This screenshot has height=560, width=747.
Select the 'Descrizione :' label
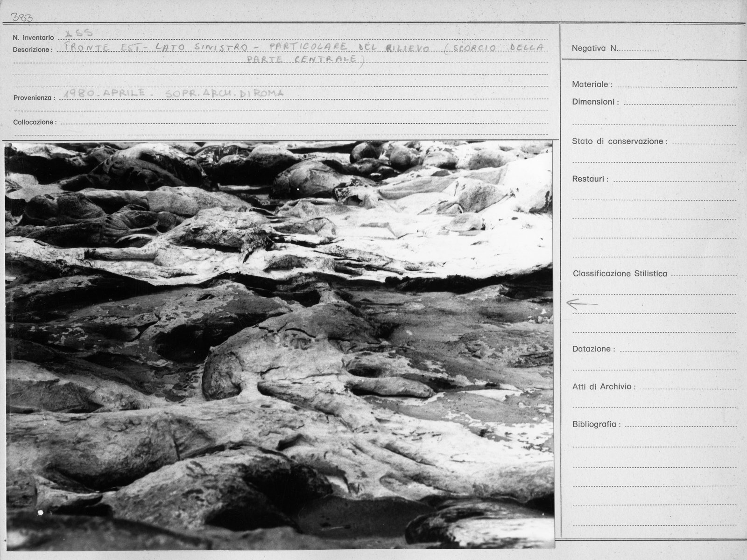coord(32,49)
